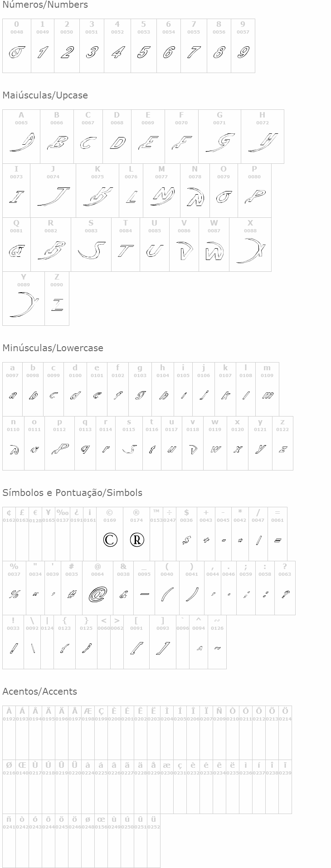
Task: Click the registered trademark symbol glyph
Action: [x=136, y=539]
